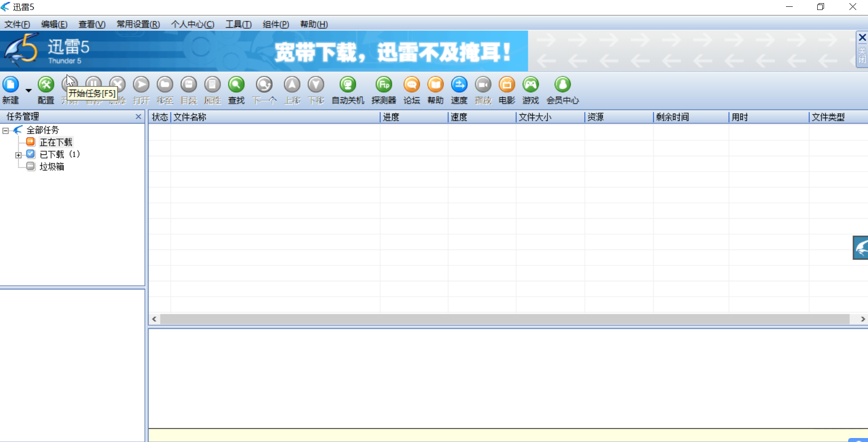Open the 查看(V) menu
This screenshot has height=442, width=868.
click(92, 24)
